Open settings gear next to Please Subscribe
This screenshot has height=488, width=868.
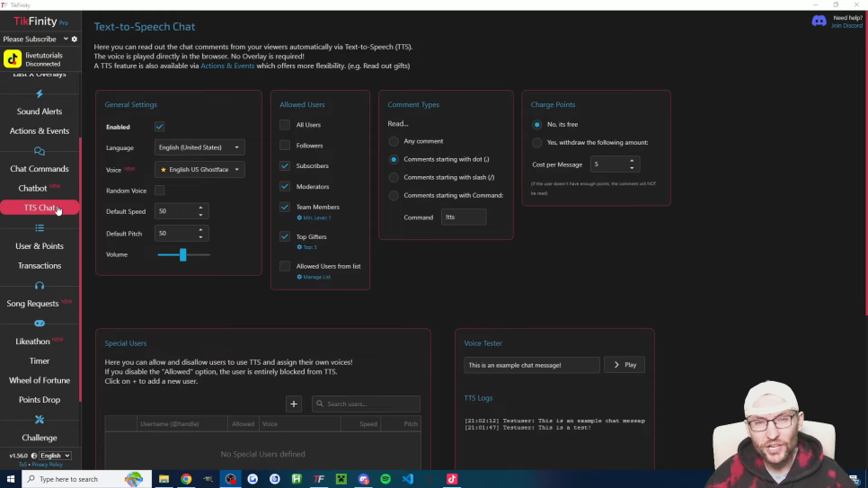pyautogui.click(x=75, y=40)
